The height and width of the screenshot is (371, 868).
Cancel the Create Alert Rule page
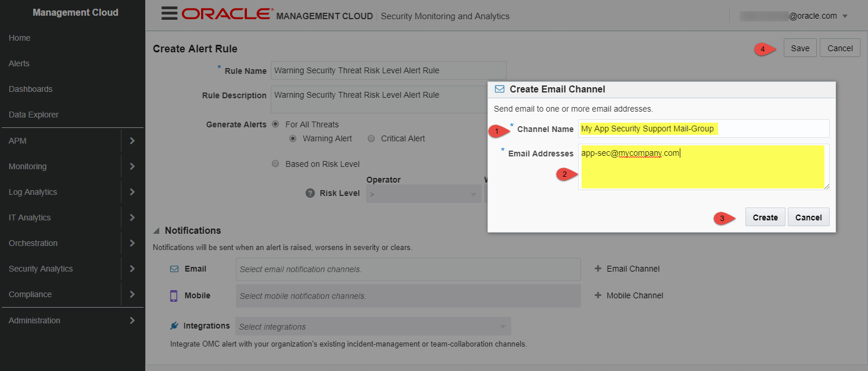(x=840, y=48)
